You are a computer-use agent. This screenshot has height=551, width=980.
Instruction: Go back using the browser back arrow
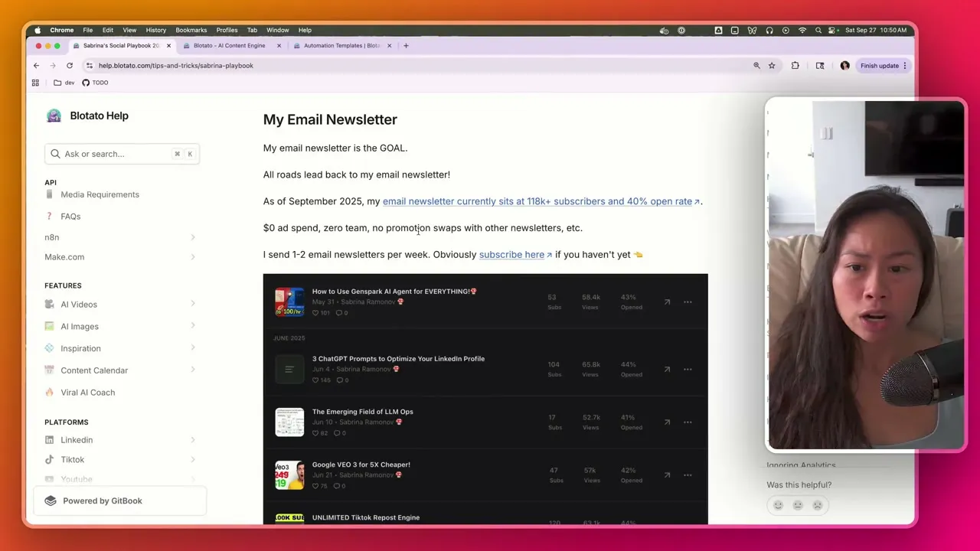(36, 66)
